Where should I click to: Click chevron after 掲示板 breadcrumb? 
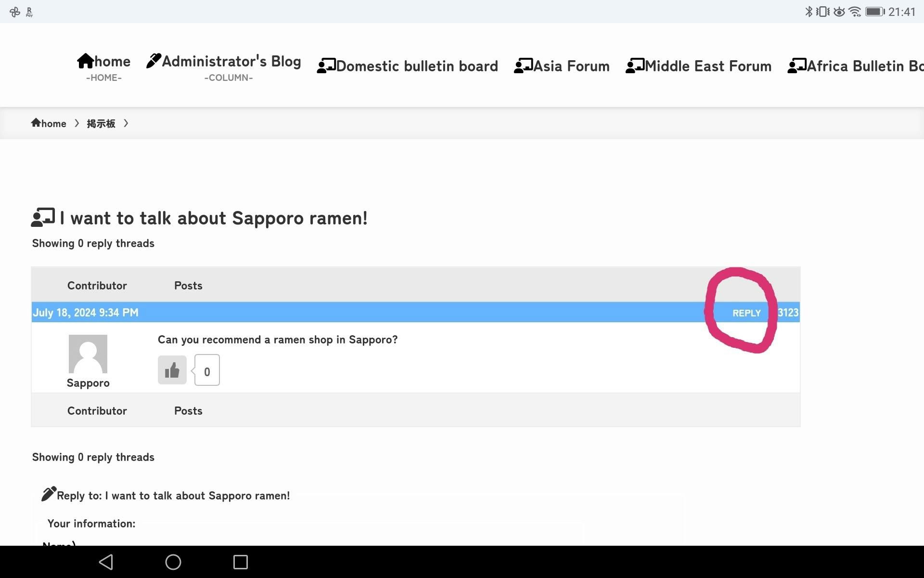126,123
